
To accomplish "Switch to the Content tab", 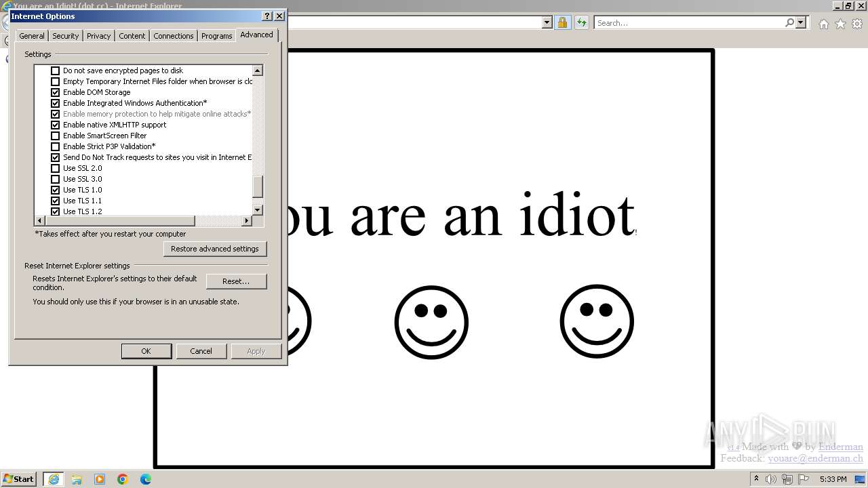I will (x=132, y=36).
